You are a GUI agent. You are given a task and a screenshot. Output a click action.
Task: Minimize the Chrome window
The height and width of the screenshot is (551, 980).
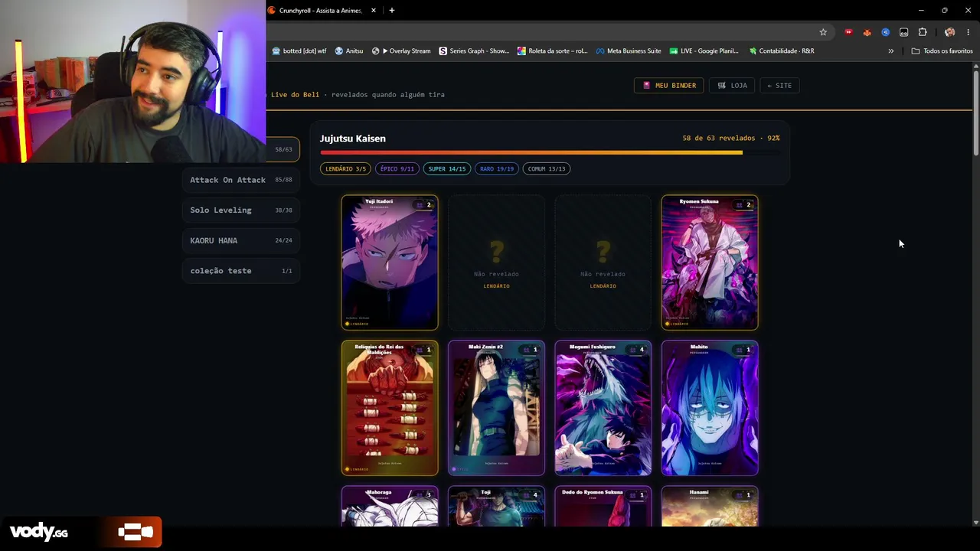click(x=920, y=10)
